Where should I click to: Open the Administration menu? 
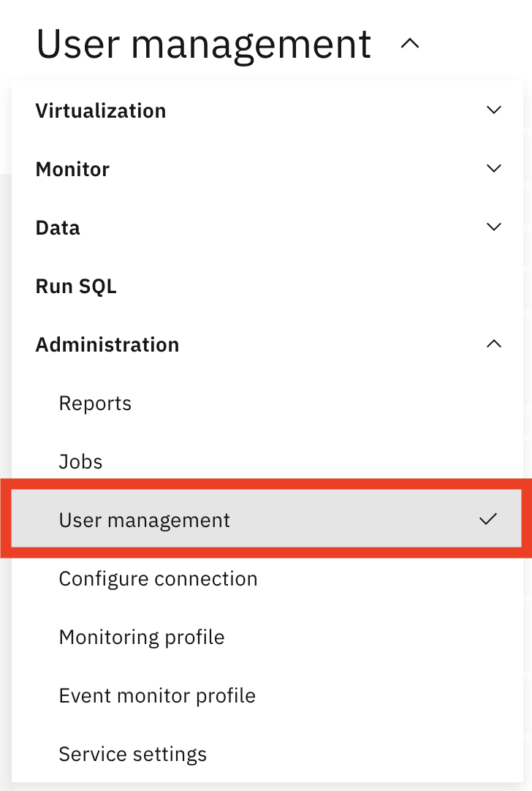[107, 344]
